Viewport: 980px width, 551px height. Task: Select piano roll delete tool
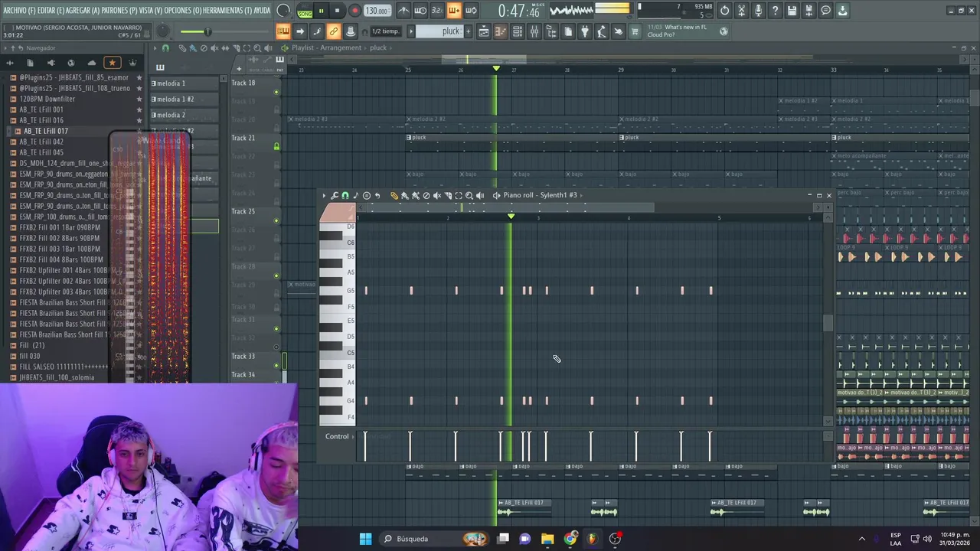tap(426, 195)
